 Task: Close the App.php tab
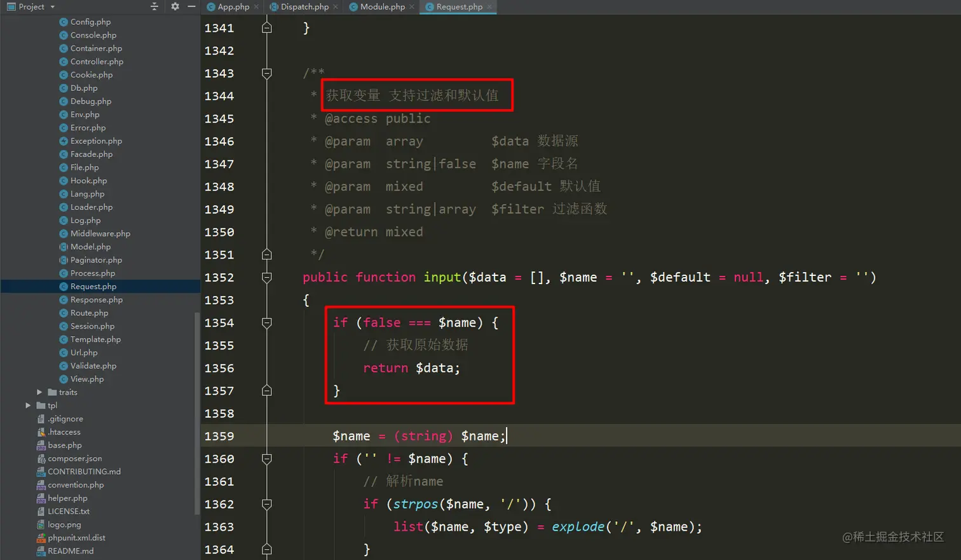point(256,7)
